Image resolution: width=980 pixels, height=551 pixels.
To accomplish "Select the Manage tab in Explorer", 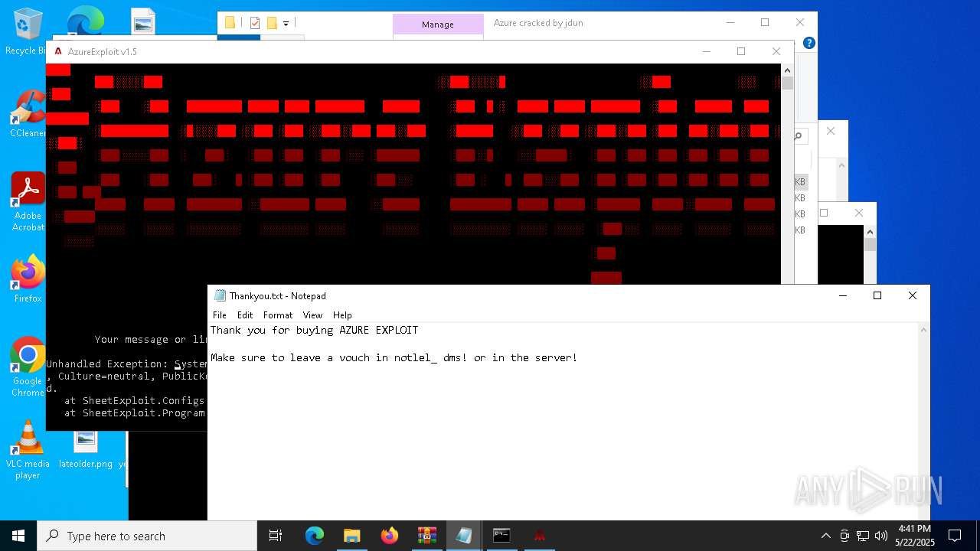I will click(438, 24).
